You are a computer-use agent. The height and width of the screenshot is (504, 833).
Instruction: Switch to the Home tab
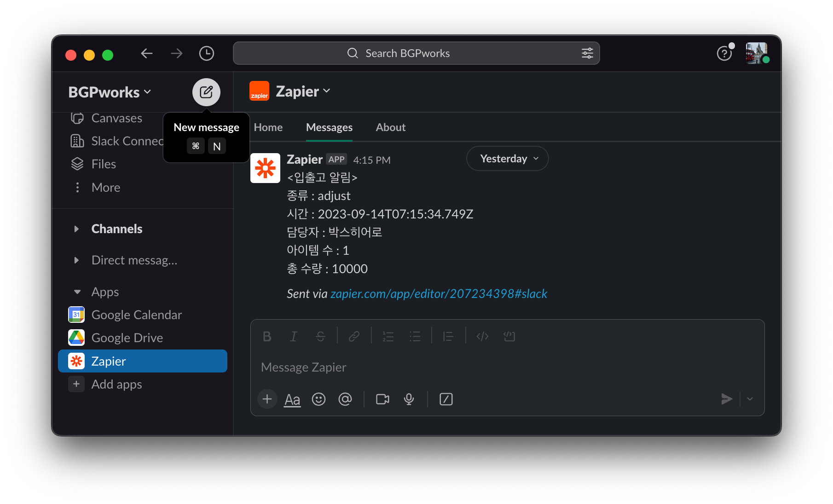(x=268, y=127)
